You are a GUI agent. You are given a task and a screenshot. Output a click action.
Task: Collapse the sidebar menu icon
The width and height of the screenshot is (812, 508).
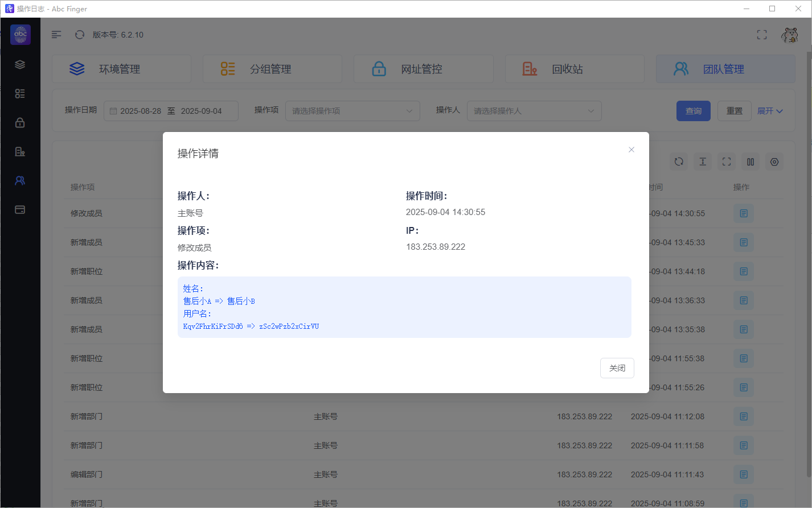coord(56,35)
